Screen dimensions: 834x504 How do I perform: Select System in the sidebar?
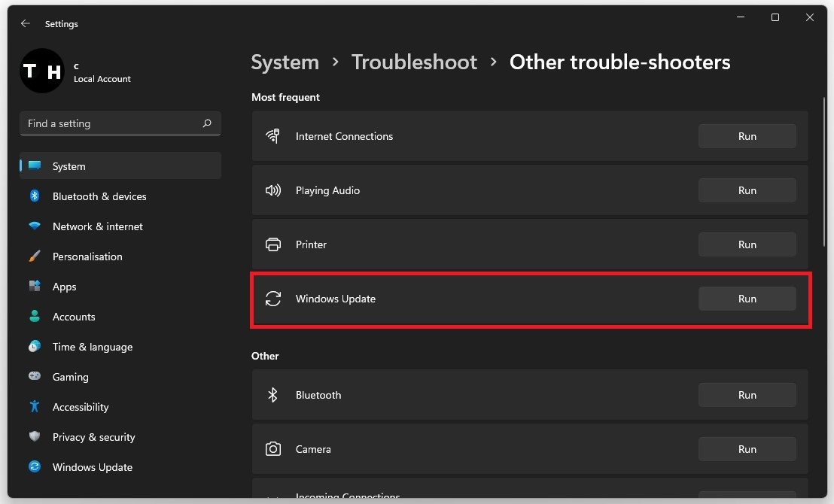(x=120, y=166)
